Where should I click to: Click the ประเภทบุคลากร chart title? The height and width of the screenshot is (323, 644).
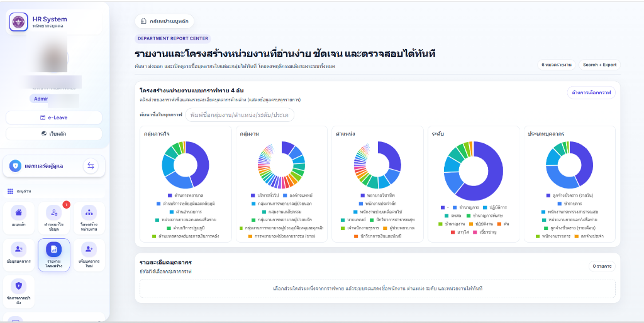pyautogui.click(x=546, y=134)
